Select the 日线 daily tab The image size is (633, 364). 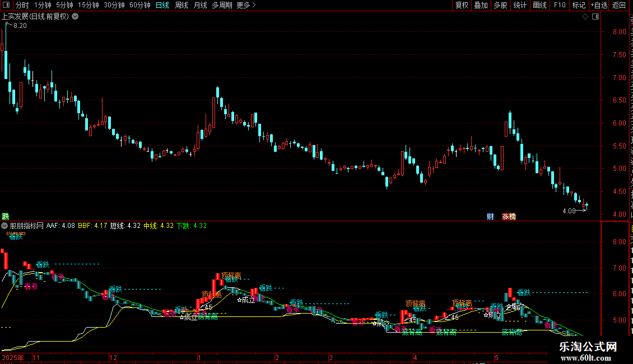(162, 5)
